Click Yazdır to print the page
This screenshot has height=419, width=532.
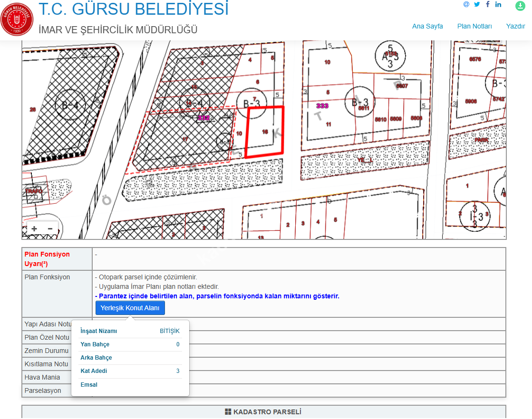pyautogui.click(x=515, y=26)
